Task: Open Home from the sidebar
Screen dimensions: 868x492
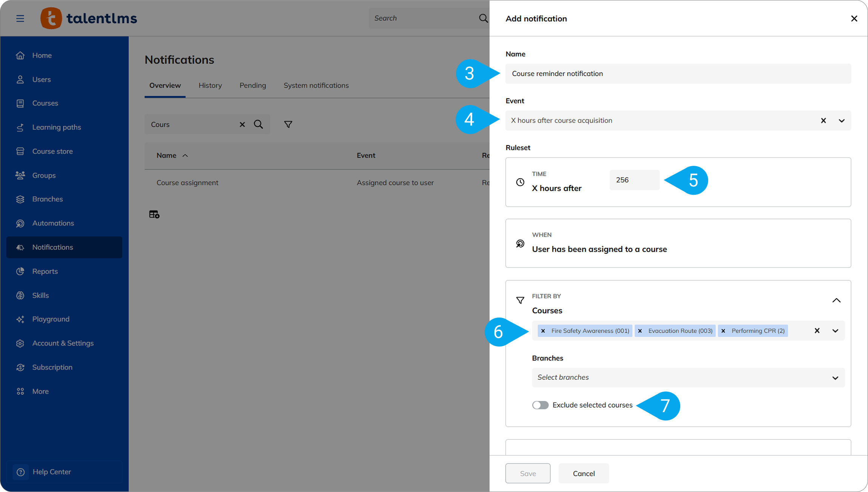Action: (64, 55)
